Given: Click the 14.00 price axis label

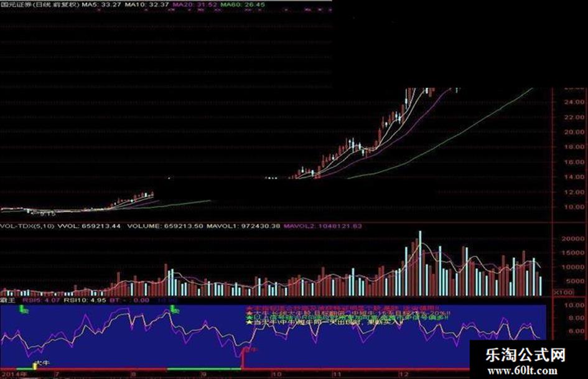Looking at the screenshot, I should [574, 177].
